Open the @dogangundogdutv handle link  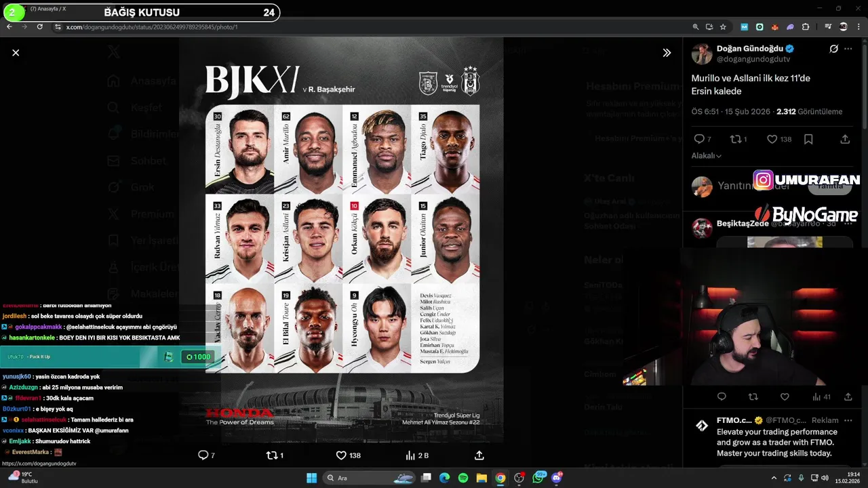753,60
